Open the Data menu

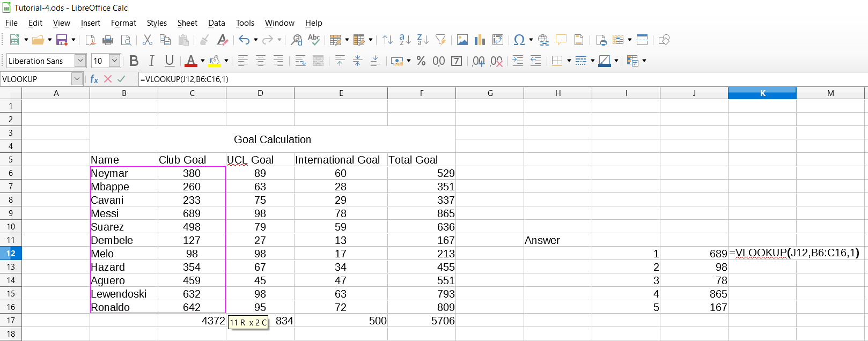coord(216,23)
